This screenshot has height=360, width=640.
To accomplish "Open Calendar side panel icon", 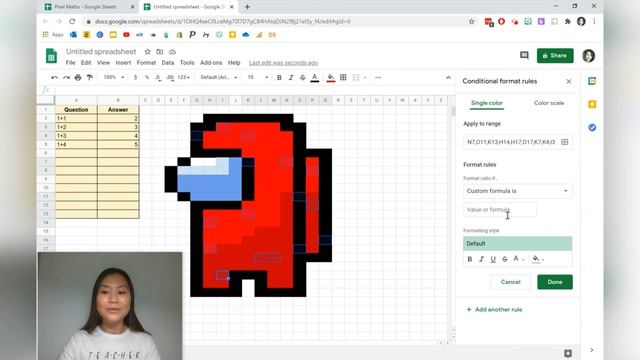I will [x=592, y=81].
